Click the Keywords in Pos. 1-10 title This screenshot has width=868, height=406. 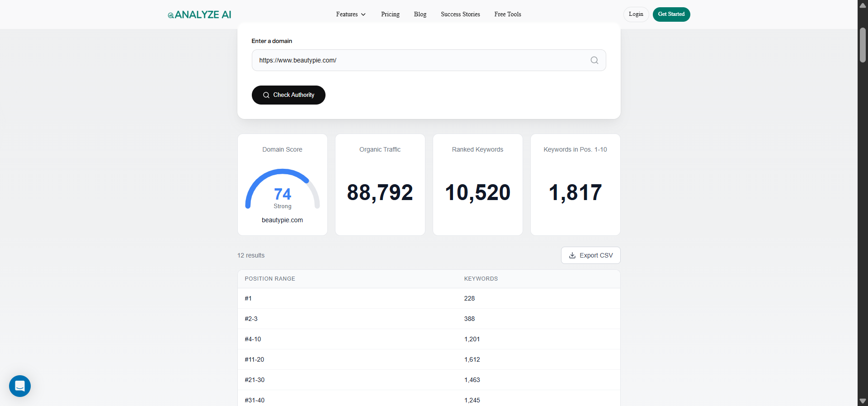[x=576, y=149]
